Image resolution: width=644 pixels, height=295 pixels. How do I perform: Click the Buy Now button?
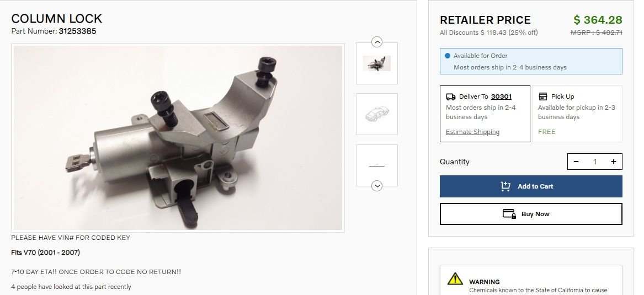531,214
